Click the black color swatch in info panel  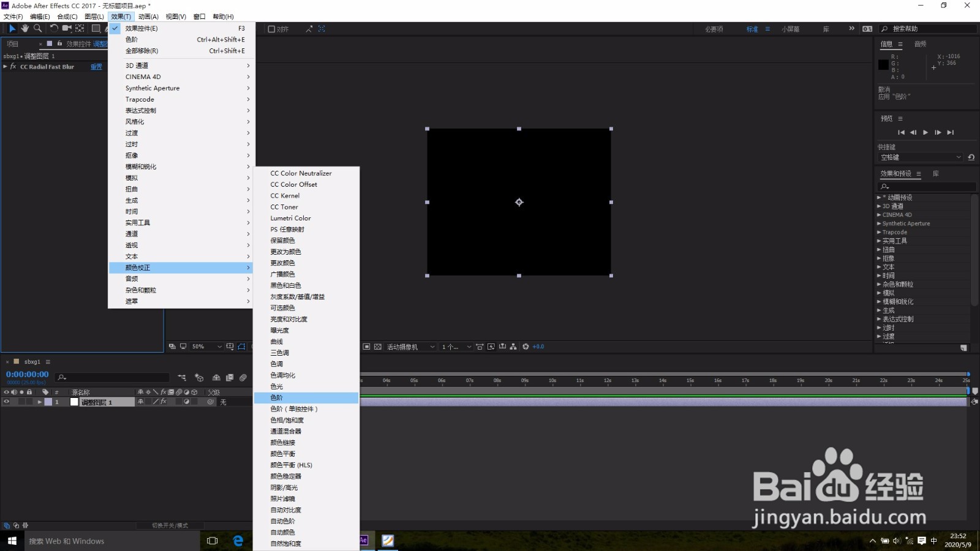click(x=883, y=64)
